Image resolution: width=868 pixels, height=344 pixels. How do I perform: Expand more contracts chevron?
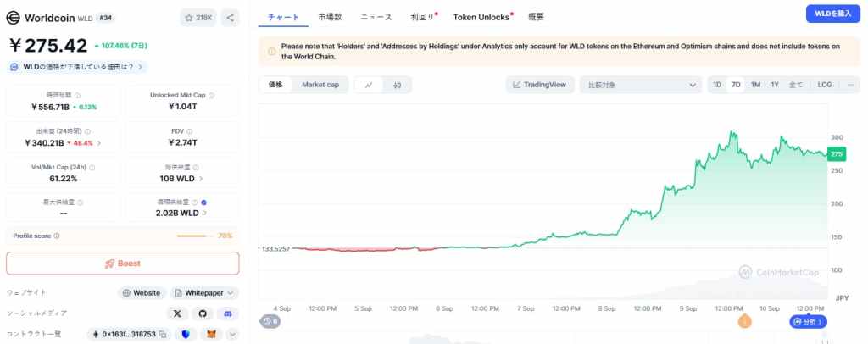(232, 334)
